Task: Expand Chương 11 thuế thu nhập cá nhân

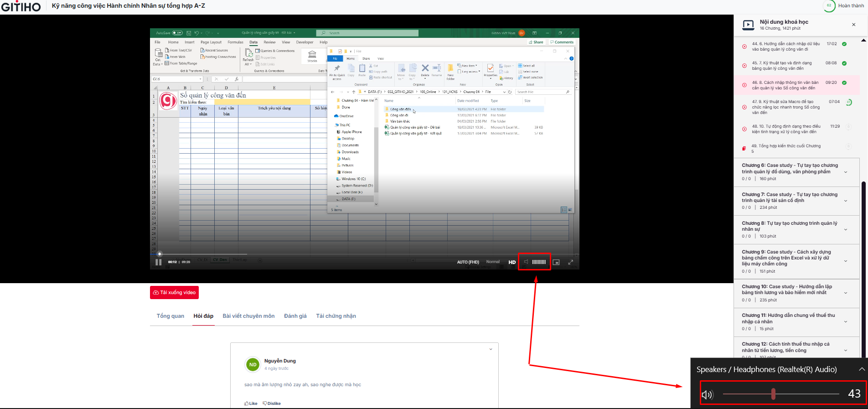Action: 846,321
